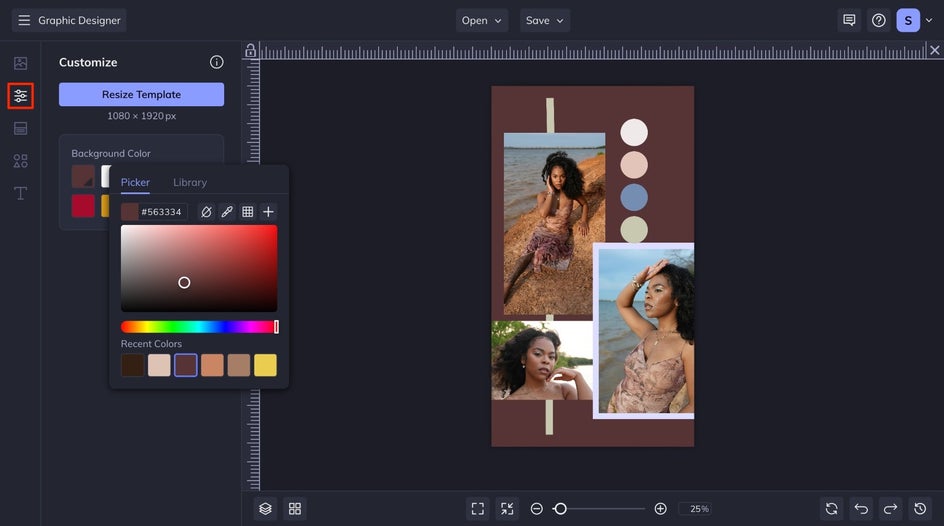Image resolution: width=944 pixels, height=526 pixels.
Task: Select the pink circle on canvas
Action: tap(634, 165)
